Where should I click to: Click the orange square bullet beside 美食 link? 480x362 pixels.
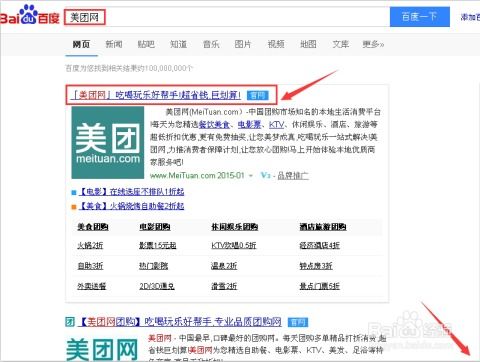tap(74, 207)
